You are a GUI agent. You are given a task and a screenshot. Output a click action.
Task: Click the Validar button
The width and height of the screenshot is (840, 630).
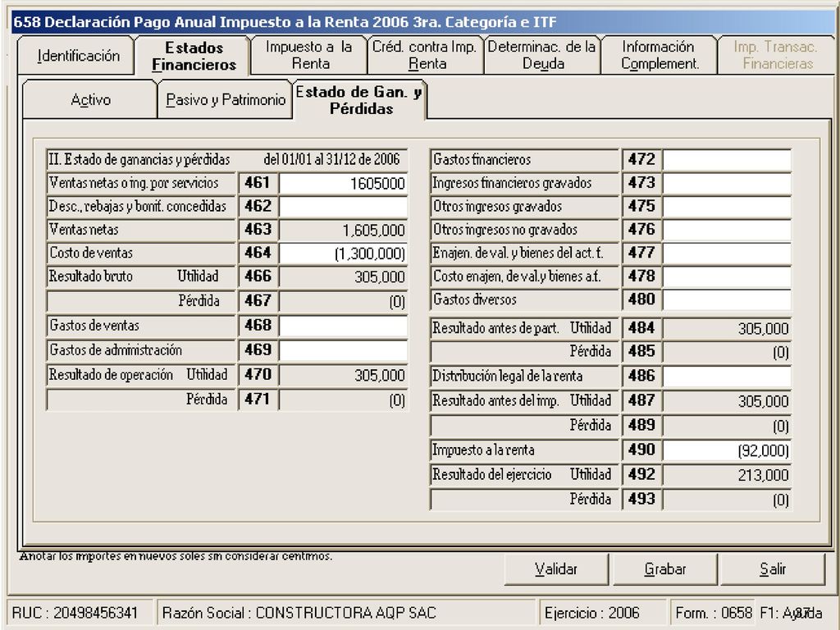(556, 569)
